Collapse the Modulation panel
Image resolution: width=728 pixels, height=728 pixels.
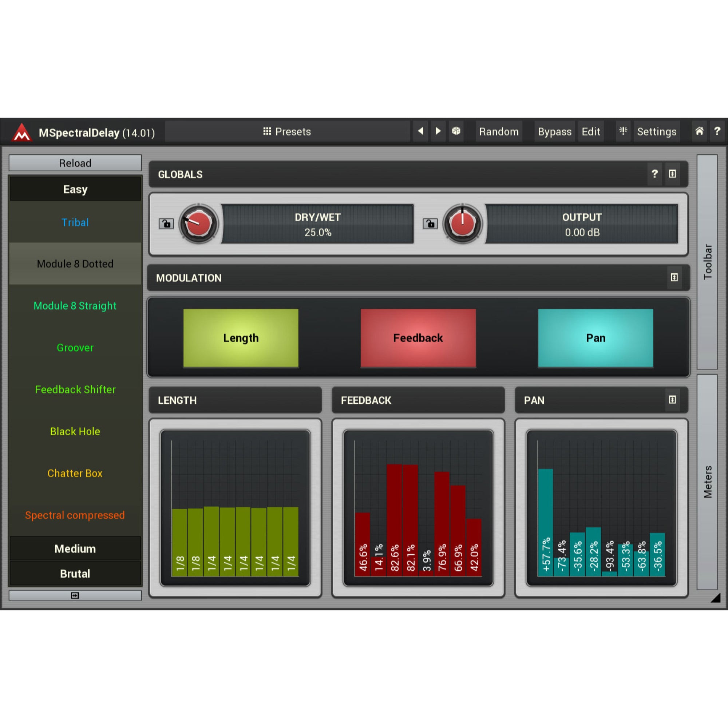tap(674, 277)
